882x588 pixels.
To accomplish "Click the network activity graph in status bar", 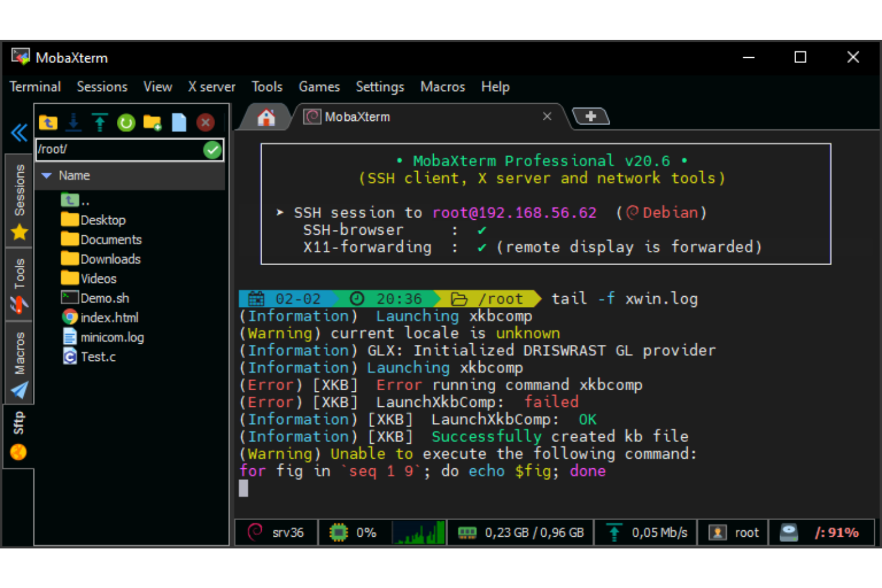I will coord(418,532).
